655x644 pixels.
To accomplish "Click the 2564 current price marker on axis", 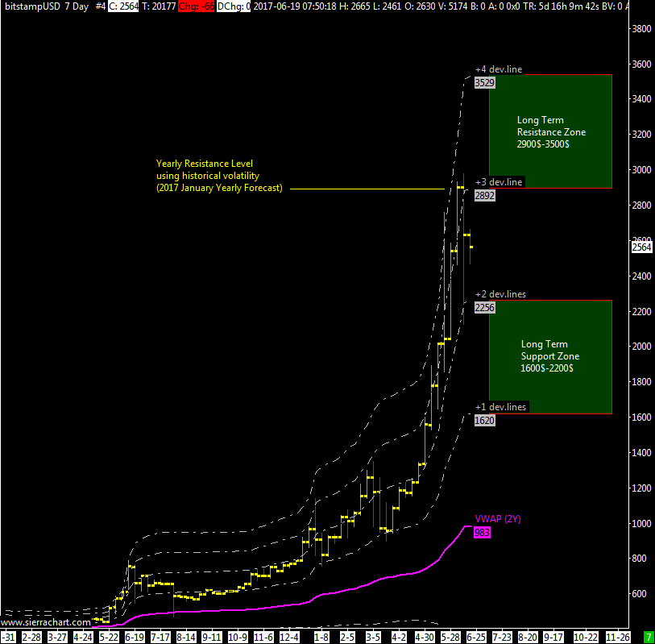I will pyautogui.click(x=641, y=247).
